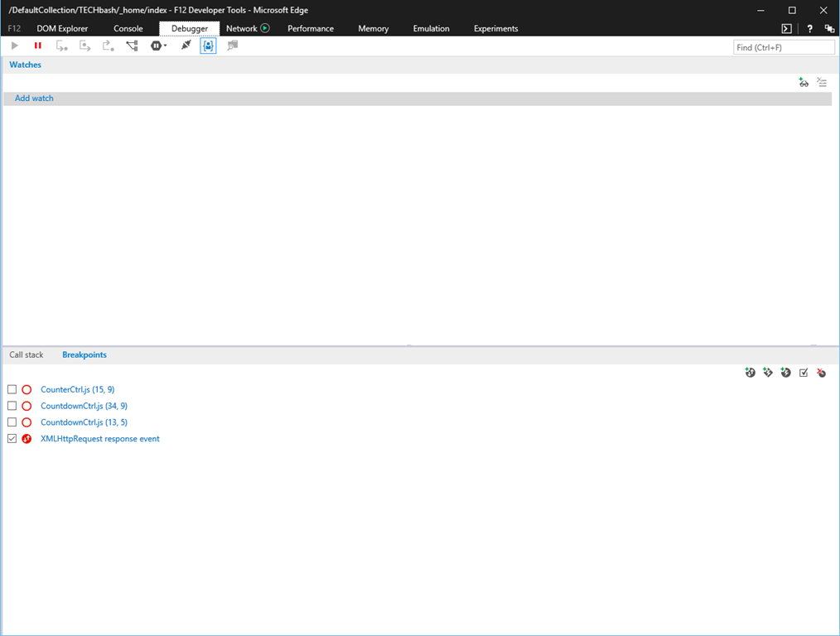Click the Break on new worker icon
840x636 pixels.
pos(132,46)
